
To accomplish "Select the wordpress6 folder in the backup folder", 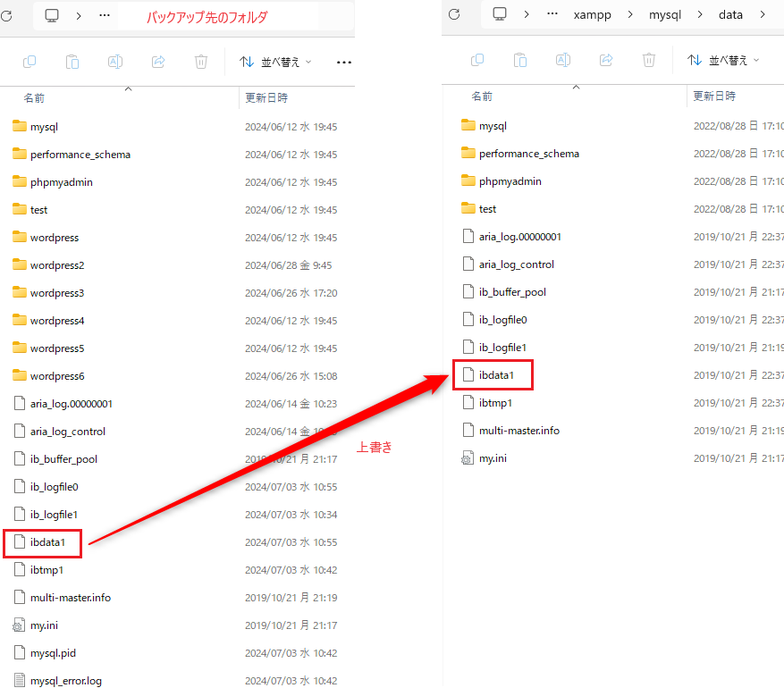I will [56, 376].
